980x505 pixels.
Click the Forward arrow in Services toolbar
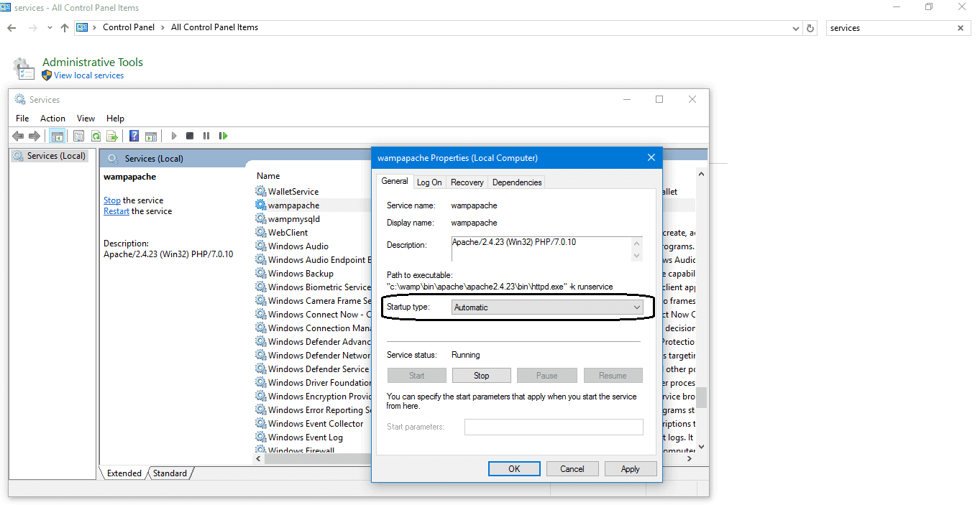34,136
